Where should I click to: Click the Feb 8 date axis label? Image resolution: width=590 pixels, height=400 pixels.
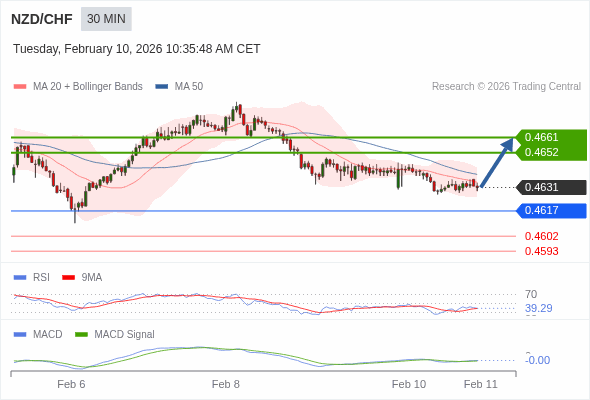[225, 384]
